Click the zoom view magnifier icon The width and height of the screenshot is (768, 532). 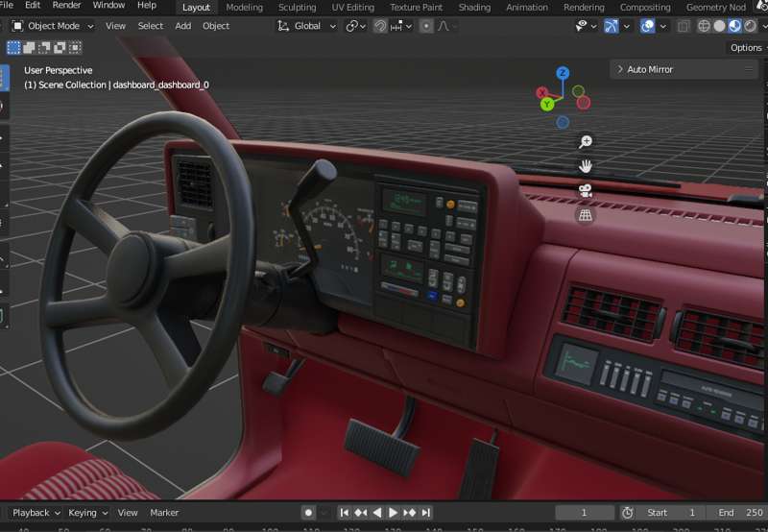pos(586,142)
